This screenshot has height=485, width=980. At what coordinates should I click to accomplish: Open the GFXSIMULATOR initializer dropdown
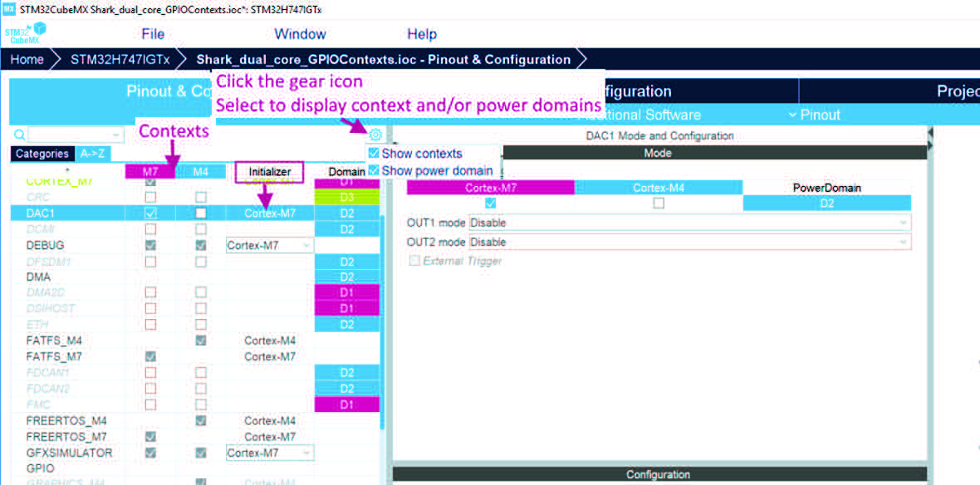(x=269, y=453)
